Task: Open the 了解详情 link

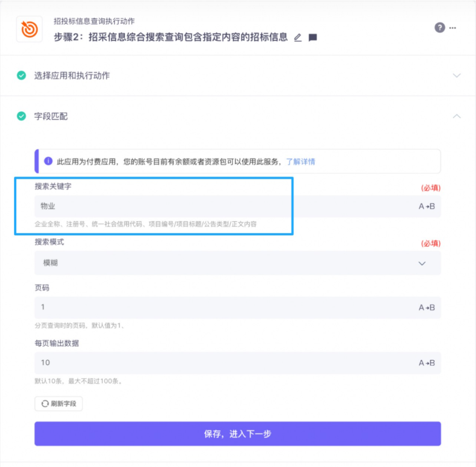Action: (301, 161)
